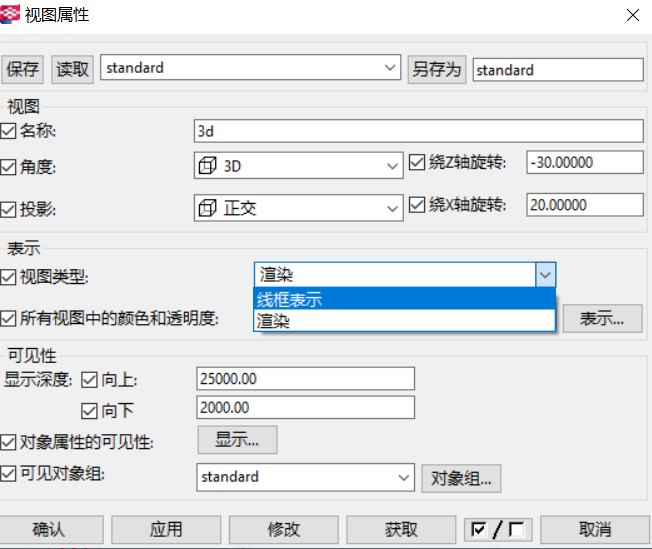652x549 pixels.
Task: Expand the 角度 3D dropdown
Action: (x=392, y=166)
